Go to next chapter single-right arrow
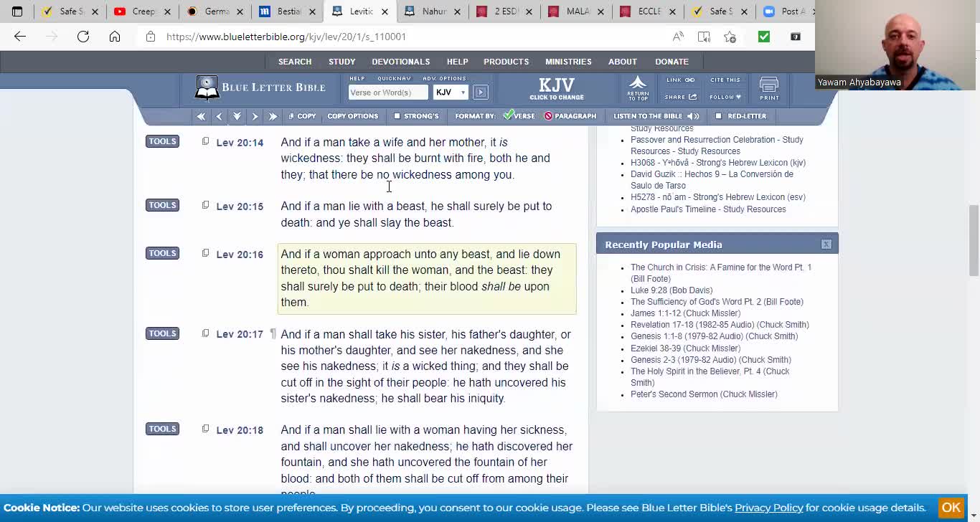 point(255,116)
